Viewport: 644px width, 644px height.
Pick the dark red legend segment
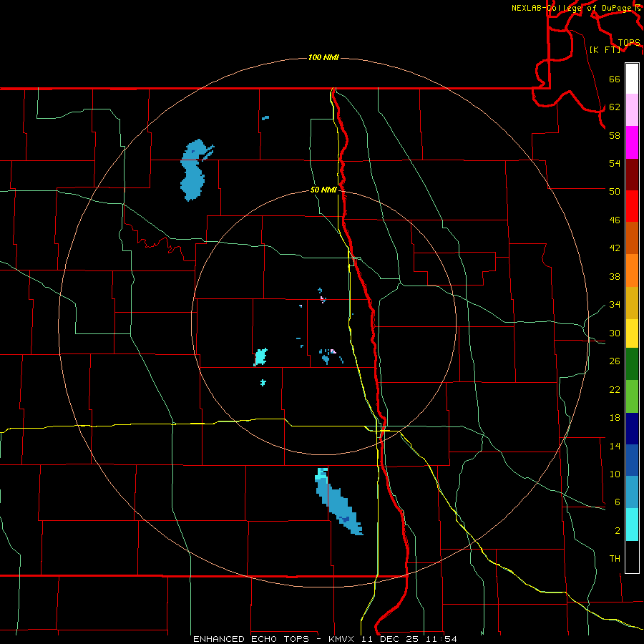[x=632, y=174]
